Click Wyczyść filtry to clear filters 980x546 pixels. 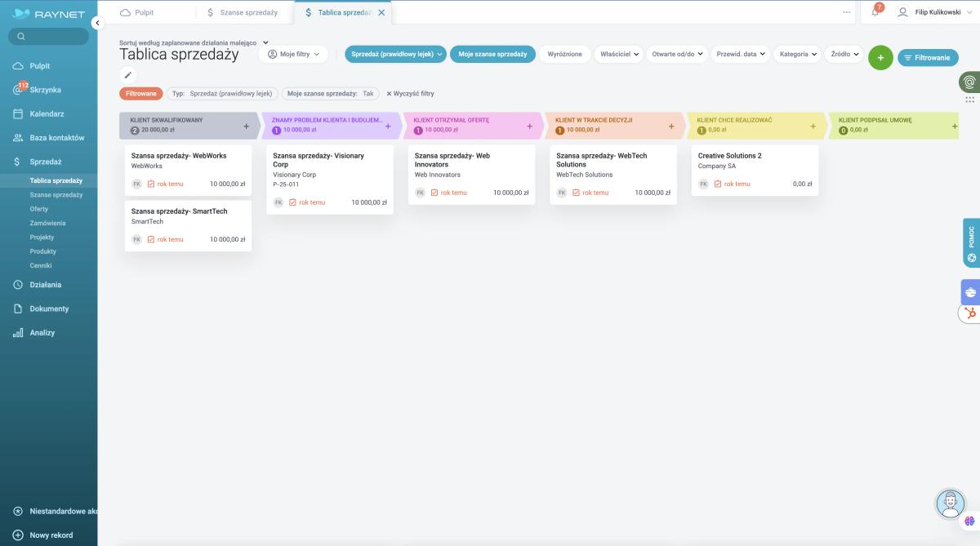click(x=410, y=94)
